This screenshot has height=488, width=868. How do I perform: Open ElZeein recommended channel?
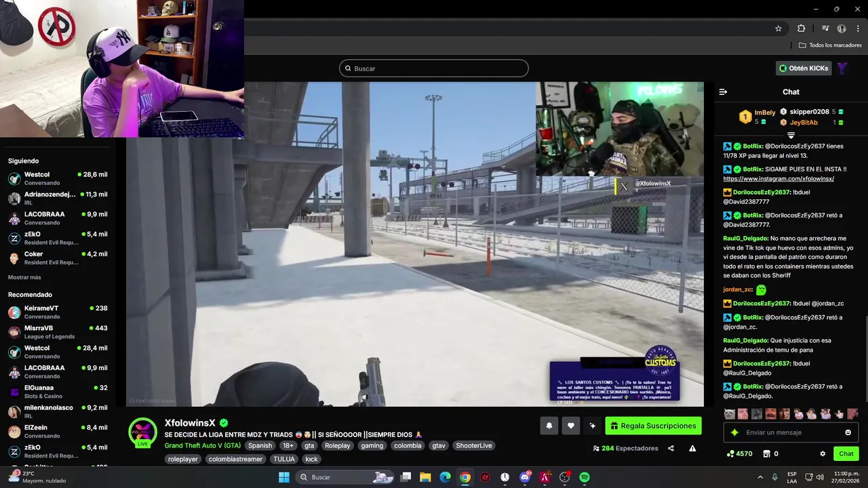(x=58, y=431)
